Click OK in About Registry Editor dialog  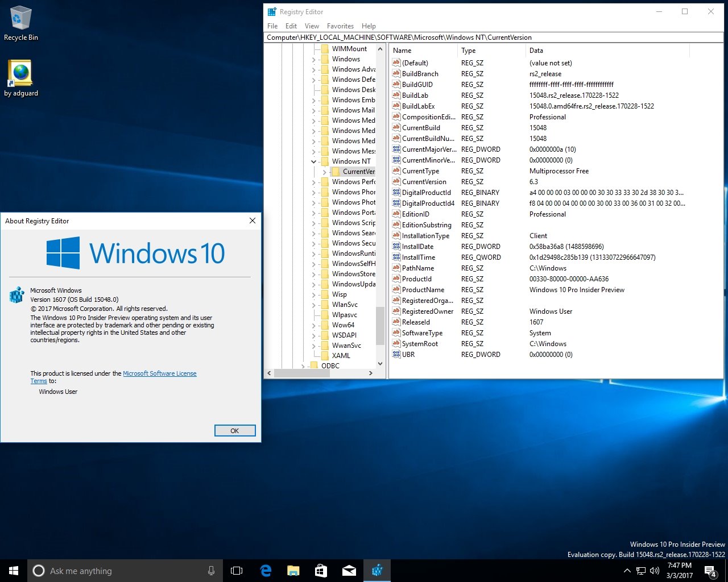235,431
